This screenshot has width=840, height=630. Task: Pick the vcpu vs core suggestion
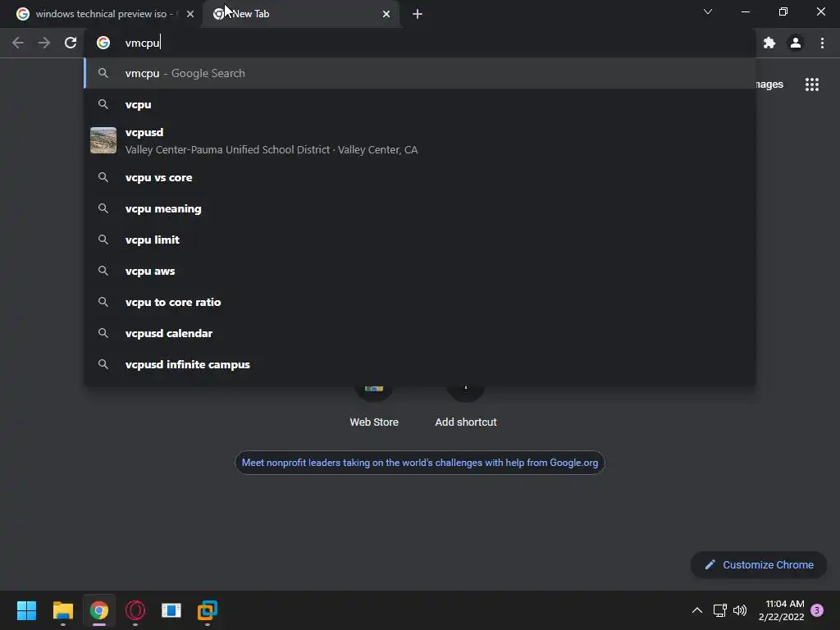tap(421, 177)
